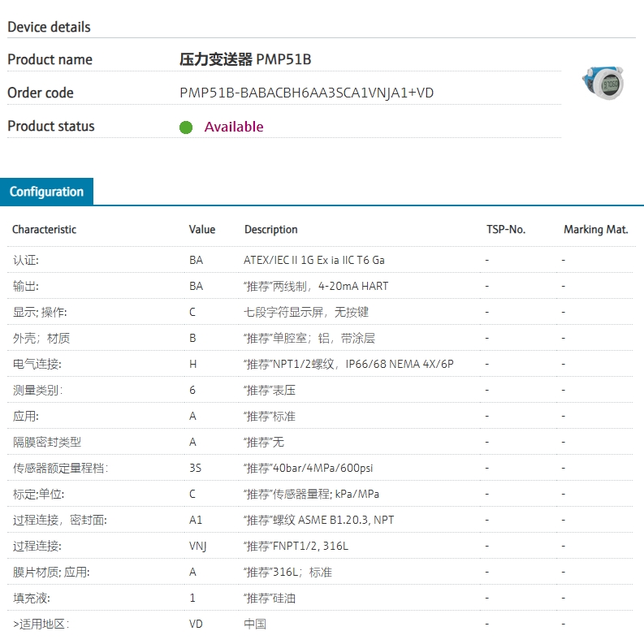This screenshot has width=644, height=644.
Task: Click the TSP-No. column header
Action: click(506, 230)
